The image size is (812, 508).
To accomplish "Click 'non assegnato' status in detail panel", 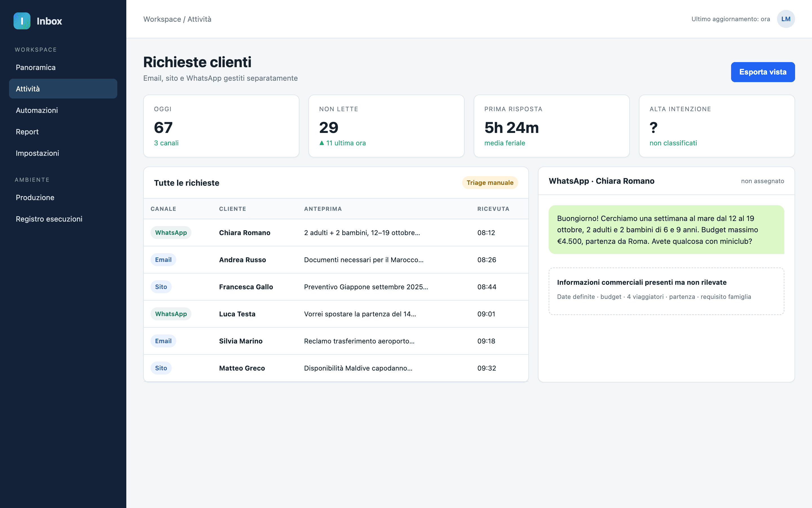I will [762, 181].
